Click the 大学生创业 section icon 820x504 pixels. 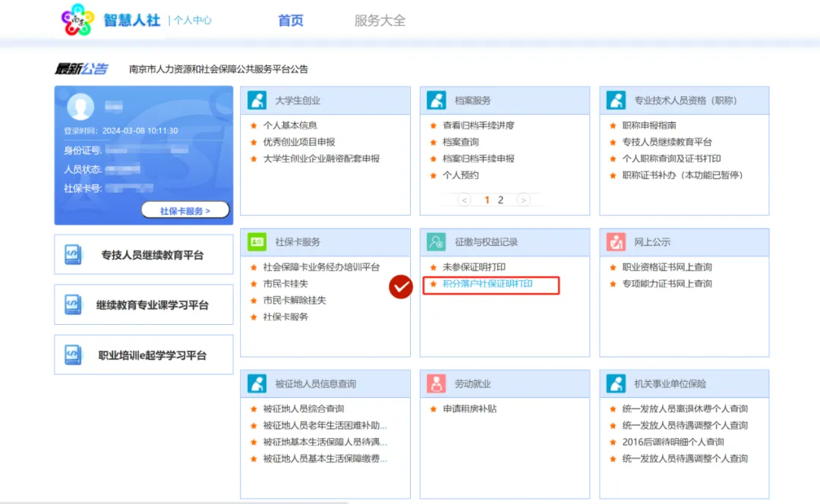point(257,100)
